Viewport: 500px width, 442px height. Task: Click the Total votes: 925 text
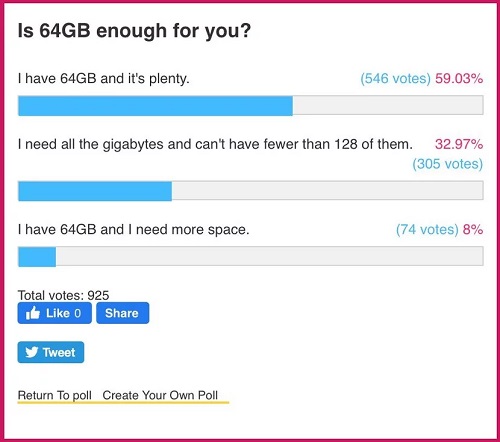tap(63, 295)
